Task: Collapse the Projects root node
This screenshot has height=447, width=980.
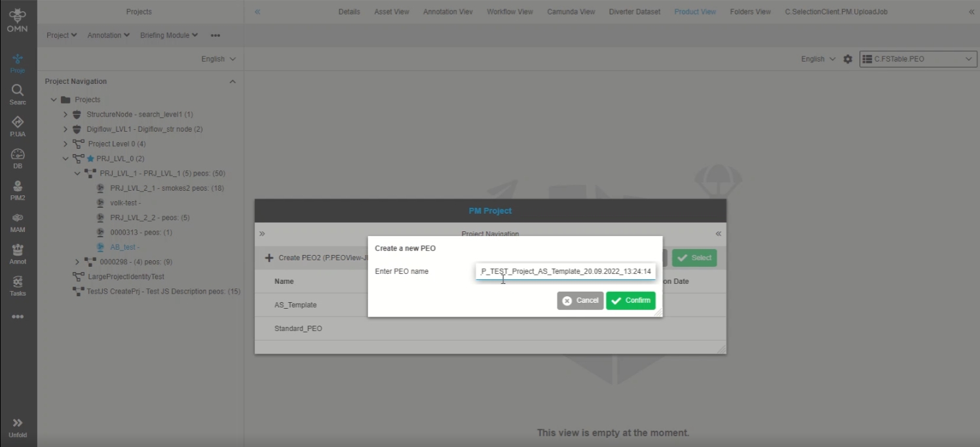Action: point(54,100)
